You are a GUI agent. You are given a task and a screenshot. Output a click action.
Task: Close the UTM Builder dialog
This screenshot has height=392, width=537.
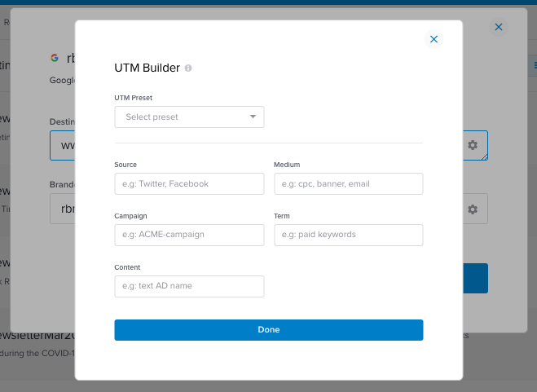[x=434, y=39]
